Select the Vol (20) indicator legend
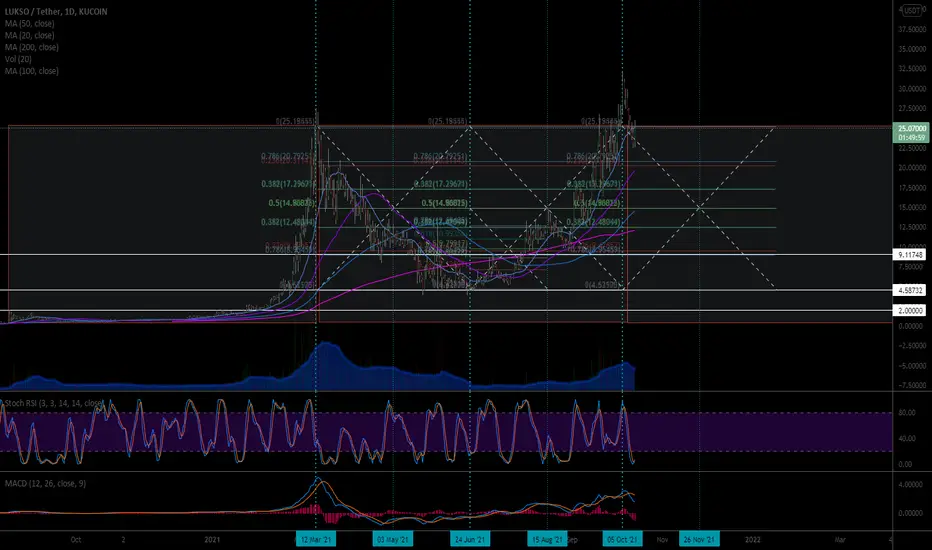This screenshot has height=550, width=932. click(18, 59)
